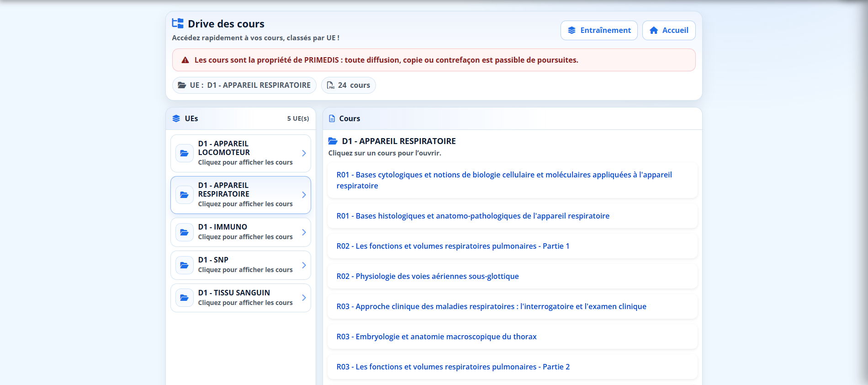Viewport: 868px width, 385px height.
Task: Click 'Cliquez sur un cours pour l'ouvrir.' text
Action: (x=385, y=153)
